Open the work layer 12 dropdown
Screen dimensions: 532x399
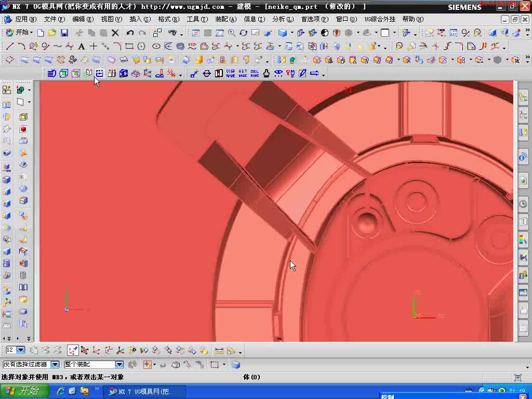[21, 350]
